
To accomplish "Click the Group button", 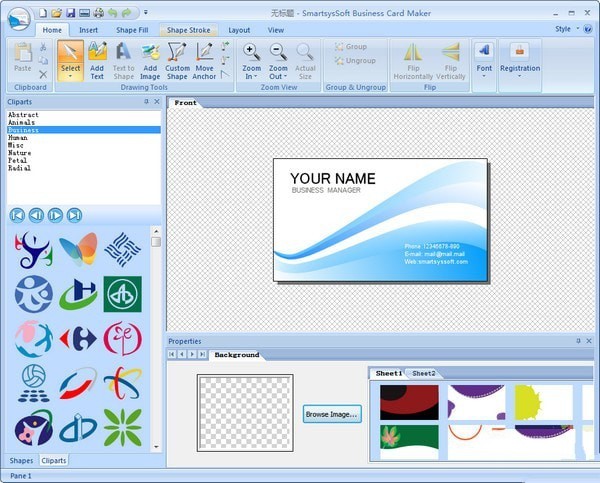I will [351, 47].
